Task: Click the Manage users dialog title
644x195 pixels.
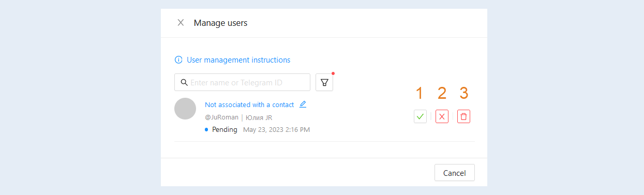Action: coord(220,23)
